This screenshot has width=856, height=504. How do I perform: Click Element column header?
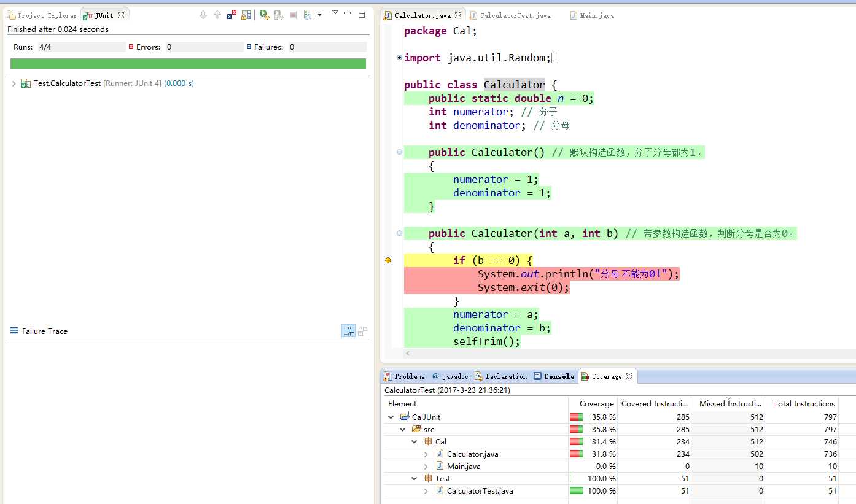476,403
